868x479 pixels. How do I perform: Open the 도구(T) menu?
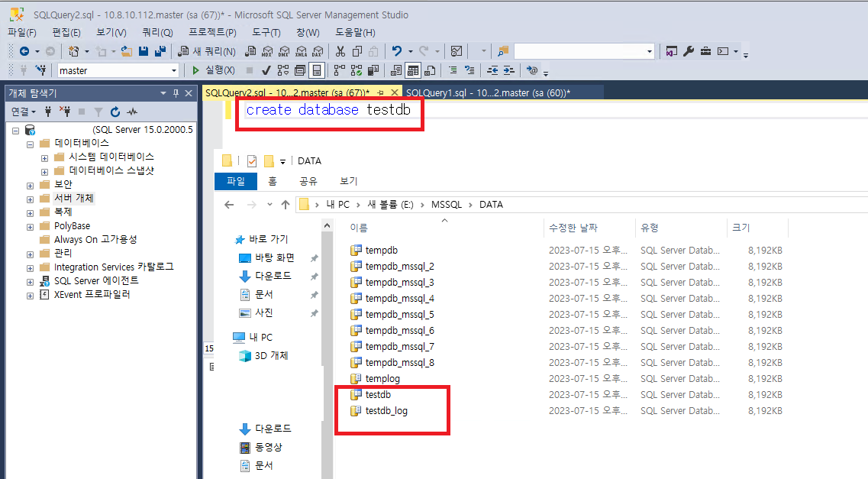pyautogui.click(x=266, y=33)
